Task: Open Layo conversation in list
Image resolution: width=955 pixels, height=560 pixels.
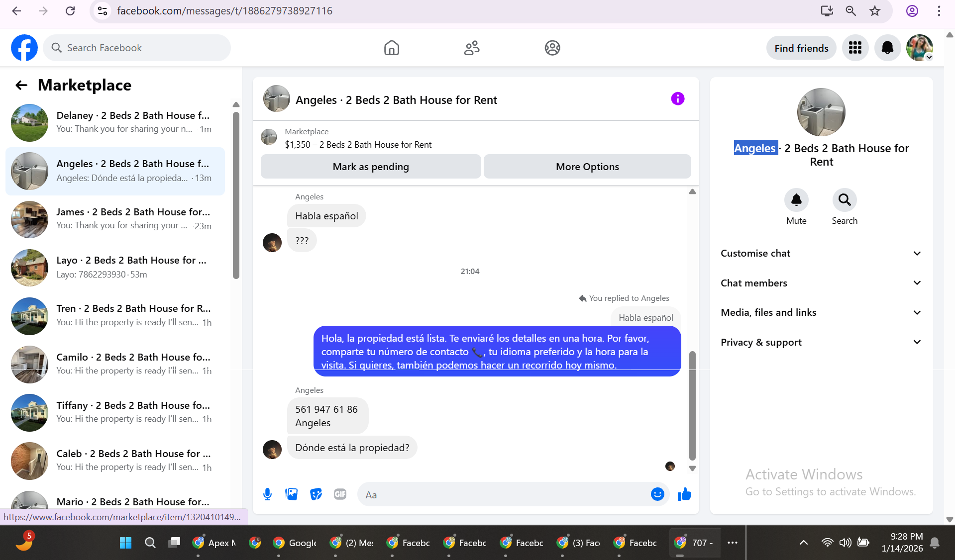Action: tap(115, 267)
